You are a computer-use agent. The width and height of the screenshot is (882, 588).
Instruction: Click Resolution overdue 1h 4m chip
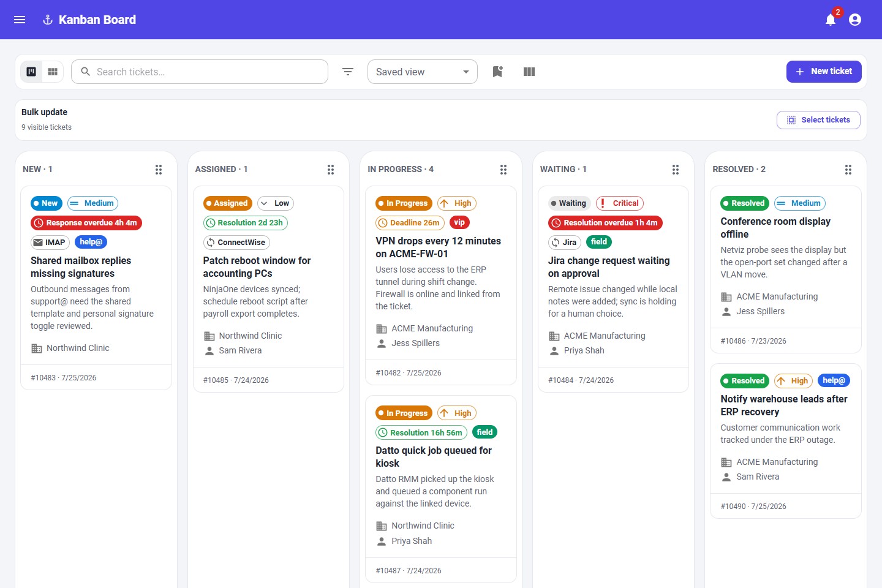click(605, 223)
